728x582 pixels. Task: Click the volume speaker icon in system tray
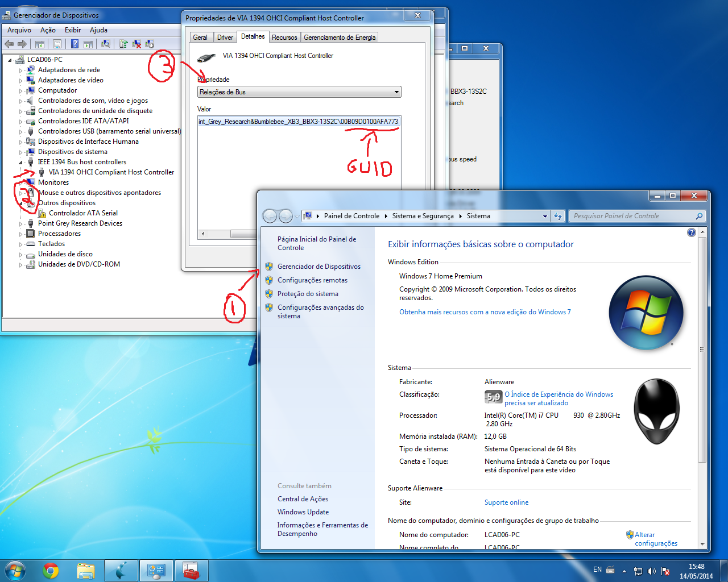652,571
